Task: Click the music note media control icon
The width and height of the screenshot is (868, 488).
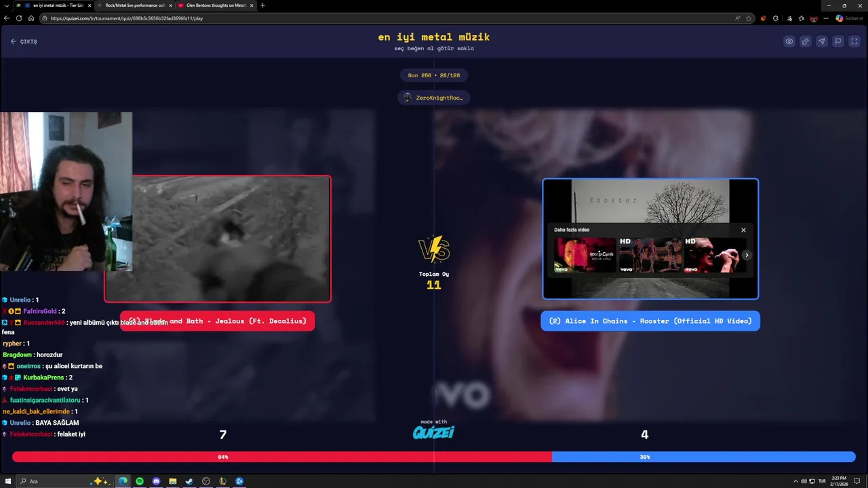Action: tap(789, 18)
